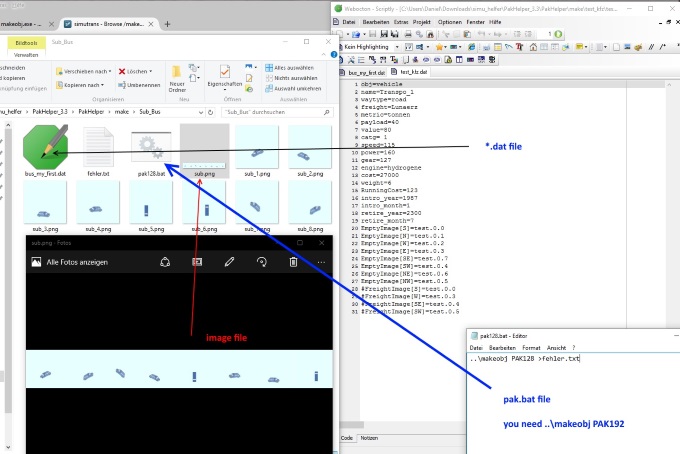
Task: Rotate the image in Photos viewer
Action: [261, 262]
